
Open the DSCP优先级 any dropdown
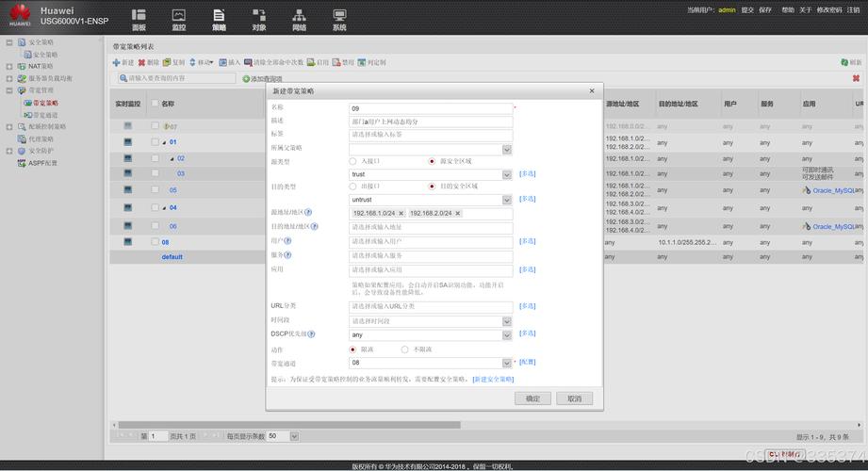coord(506,334)
